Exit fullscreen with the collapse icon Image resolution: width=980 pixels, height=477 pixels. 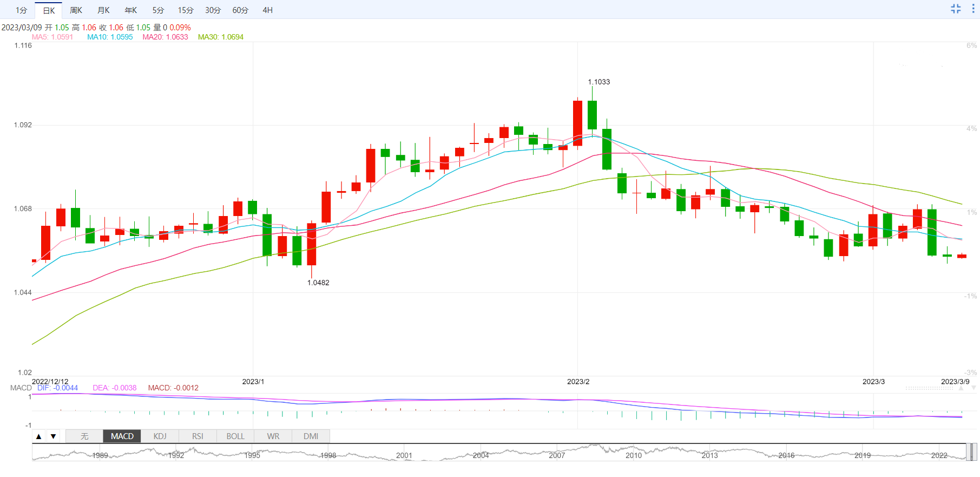coord(956,9)
